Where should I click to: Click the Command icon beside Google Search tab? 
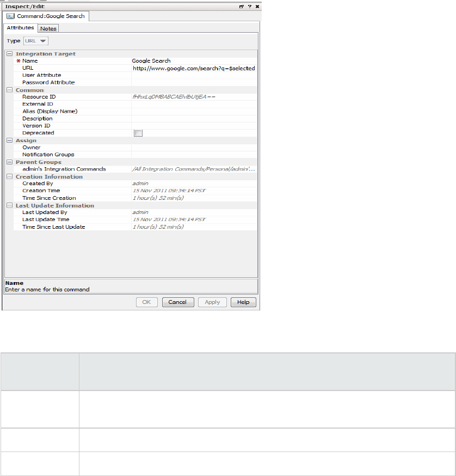point(11,16)
